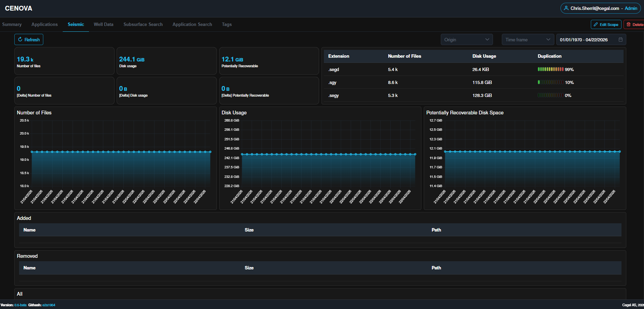Expand the Origin dropdown

pos(467,40)
